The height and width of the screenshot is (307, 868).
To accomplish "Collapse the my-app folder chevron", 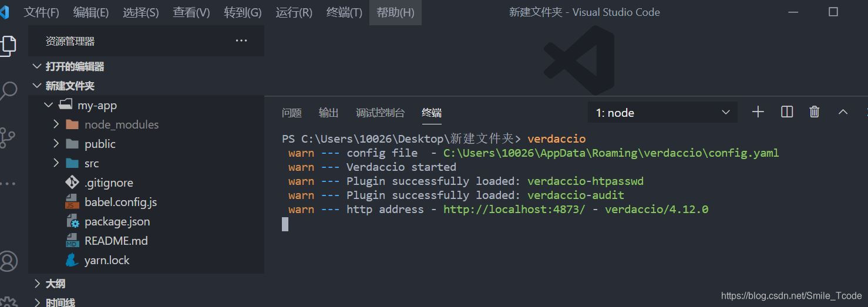I will (48, 105).
